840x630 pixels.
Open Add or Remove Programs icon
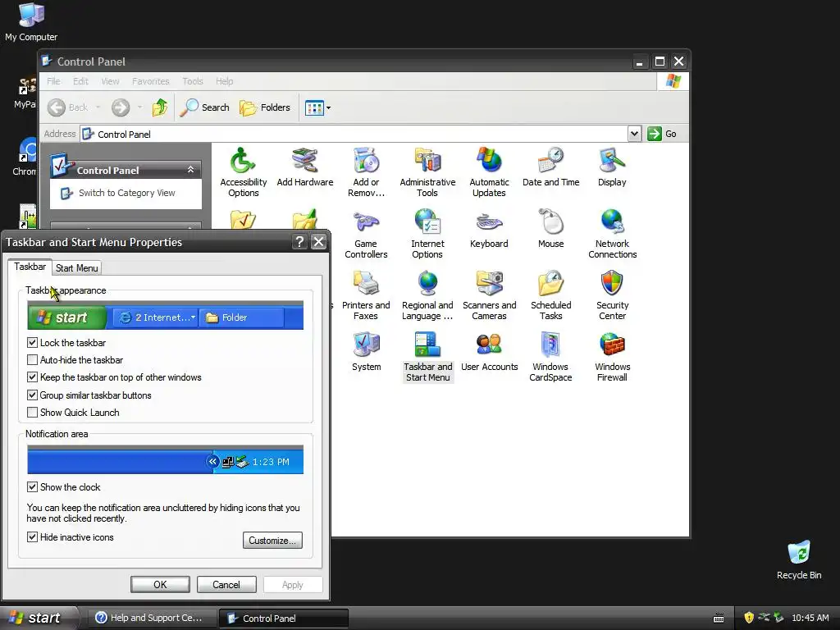pyautogui.click(x=366, y=172)
